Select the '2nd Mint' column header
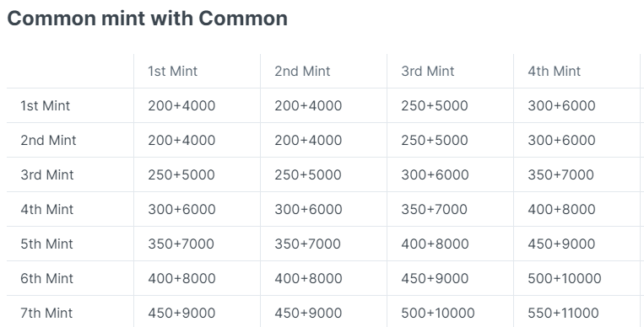The height and width of the screenshot is (327, 644). pyautogui.click(x=302, y=71)
